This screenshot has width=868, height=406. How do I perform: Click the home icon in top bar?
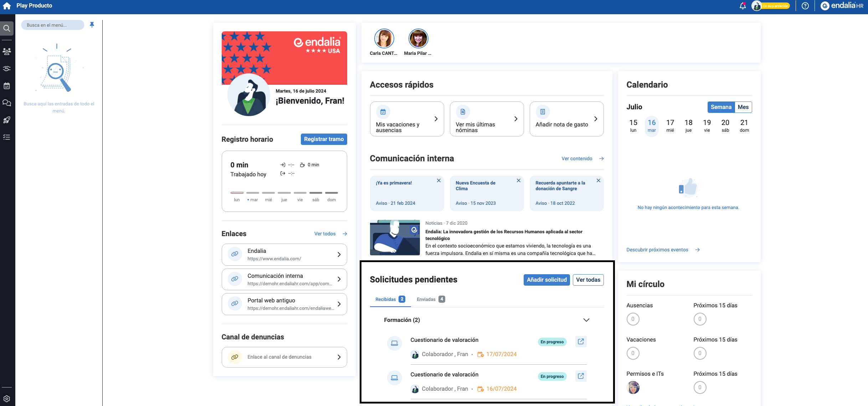(x=7, y=6)
